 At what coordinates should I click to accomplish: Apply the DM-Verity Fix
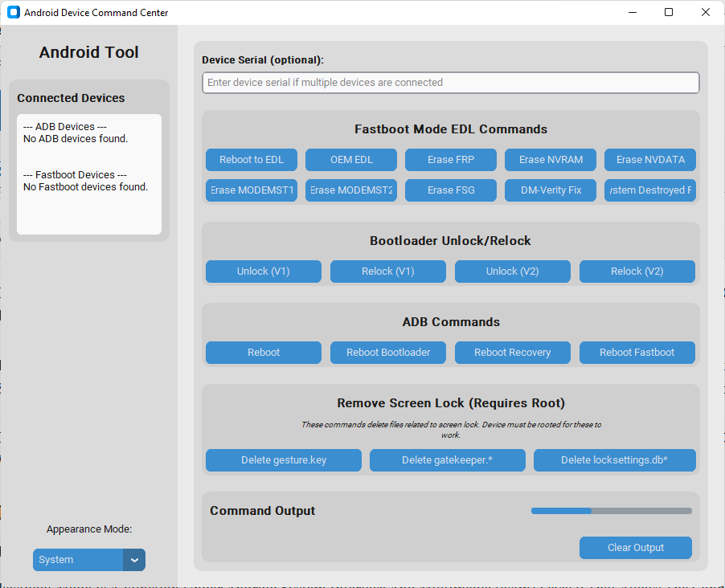point(550,190)
